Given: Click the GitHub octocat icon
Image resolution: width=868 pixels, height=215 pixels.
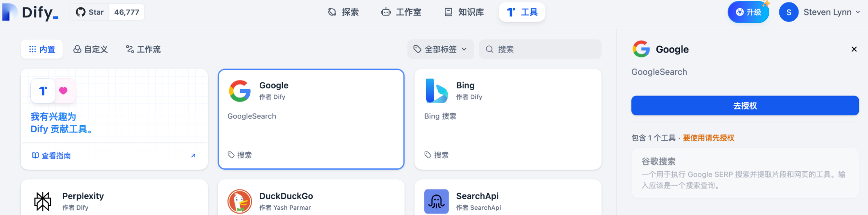Looking at the screenshot, I should tap(80, 12).
